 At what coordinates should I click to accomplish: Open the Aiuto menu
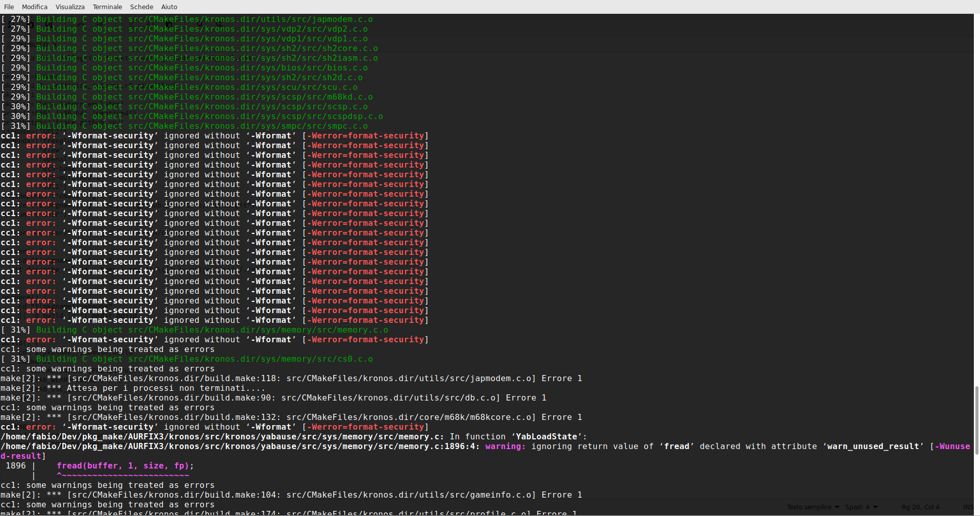coord(169,7)
